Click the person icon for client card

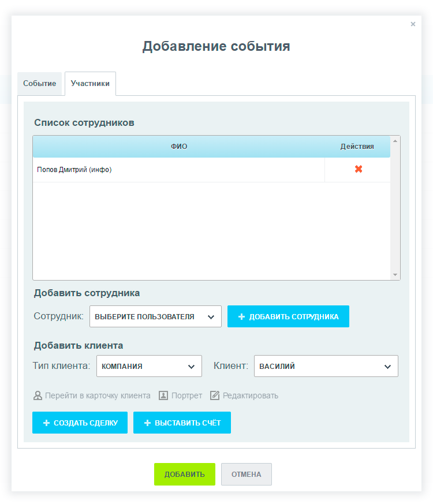pyautogui.click(x=38, y=395)
